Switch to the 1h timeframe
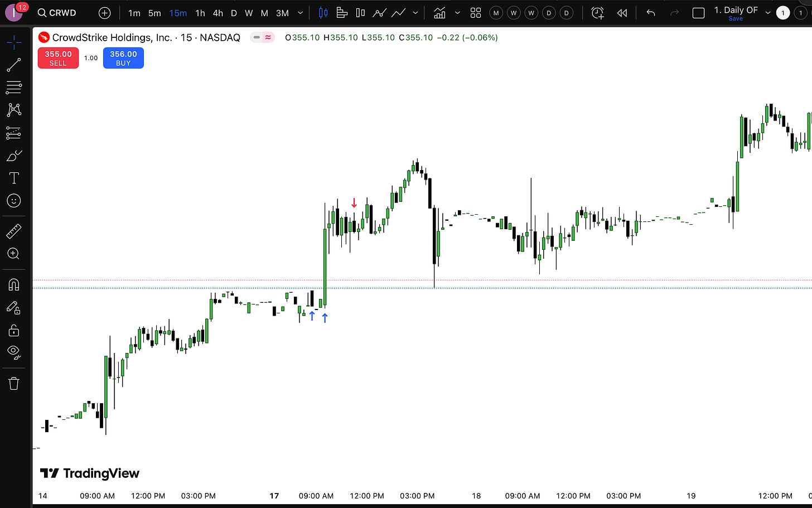The image size is (812, 508). pos(200,13)
